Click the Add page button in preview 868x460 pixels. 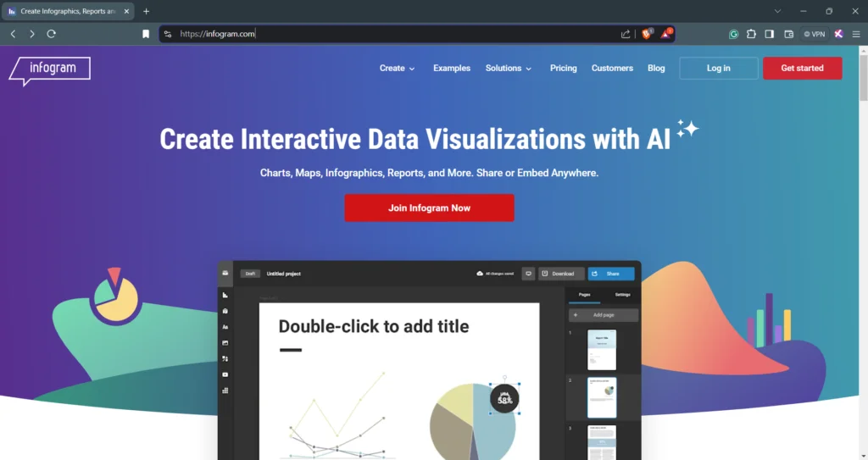(604, 315)
